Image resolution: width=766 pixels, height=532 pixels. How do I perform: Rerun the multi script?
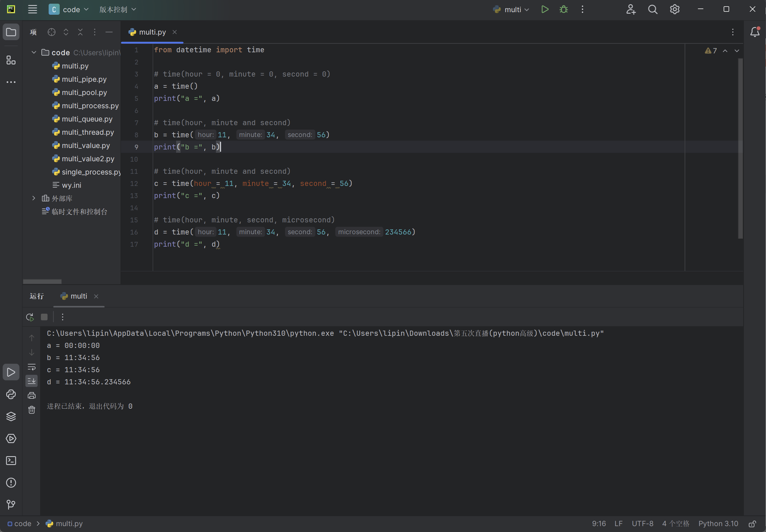pos(30,317)
